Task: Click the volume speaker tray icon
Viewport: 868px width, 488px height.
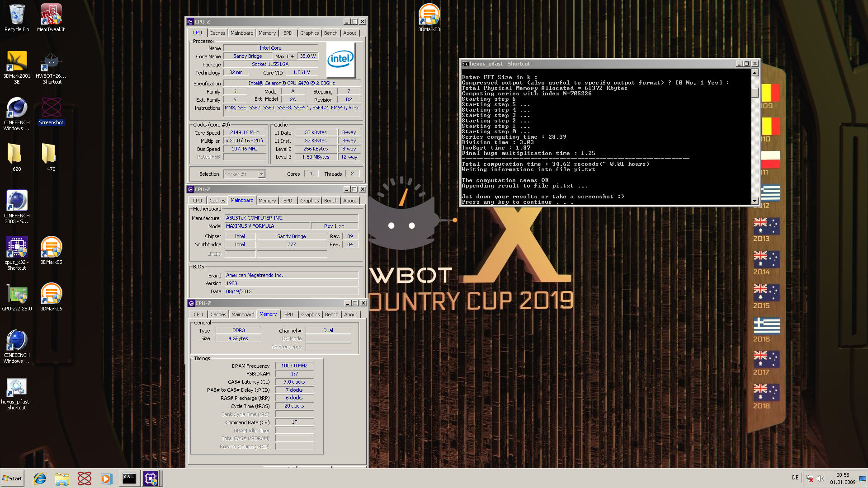Action: click(821, 479)
